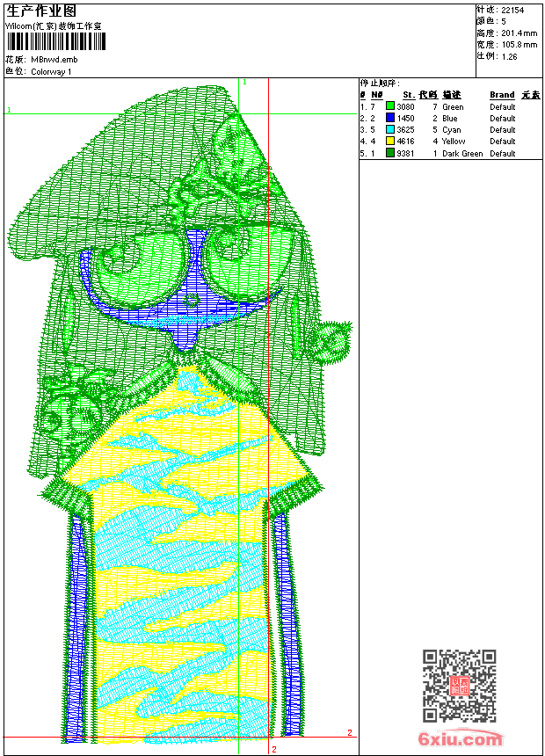Click the height value '201.4 mm'
Screen dimensions: 545x756
520,33
